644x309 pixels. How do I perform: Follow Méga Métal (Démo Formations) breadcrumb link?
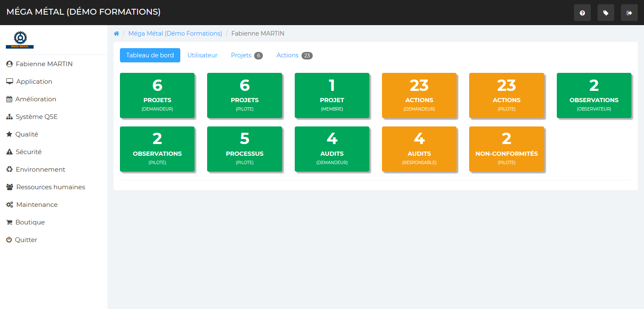coord(175,33)
